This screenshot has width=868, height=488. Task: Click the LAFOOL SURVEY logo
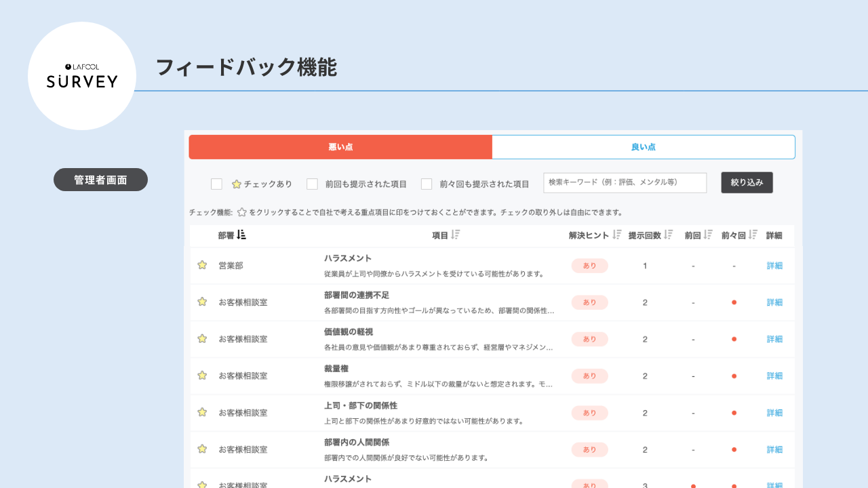[82, 76]
